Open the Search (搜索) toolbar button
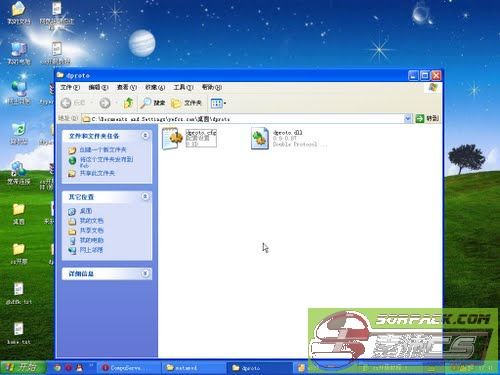 coord(152,103)
